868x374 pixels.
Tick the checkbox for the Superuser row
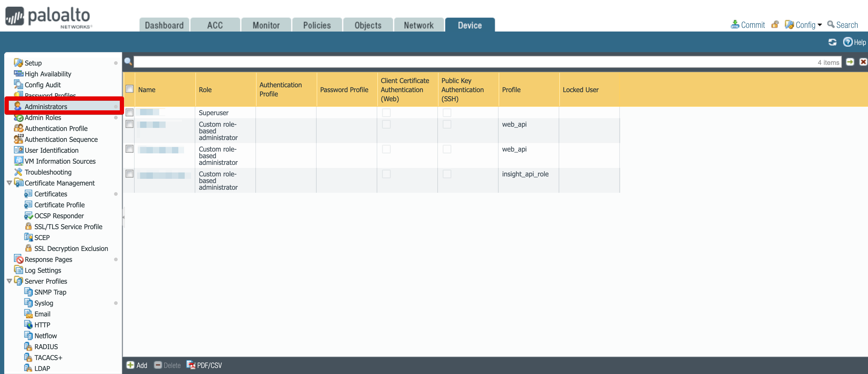pos(130,112)
